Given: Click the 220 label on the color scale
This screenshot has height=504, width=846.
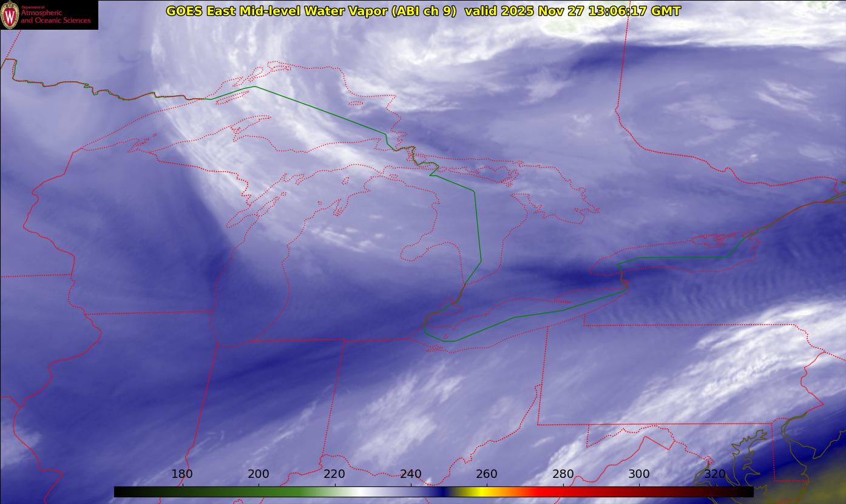Looking at the screenshot, I should point(334,474).
